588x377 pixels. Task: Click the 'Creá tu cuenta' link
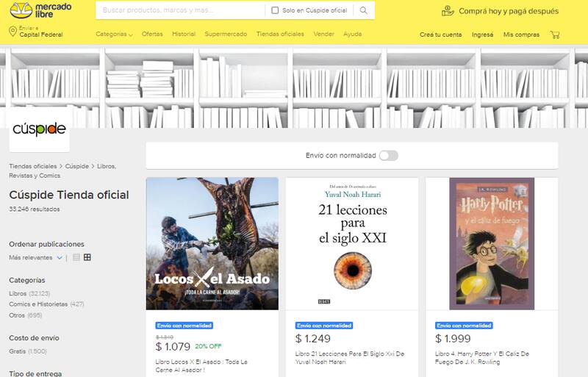coord(441,35)
